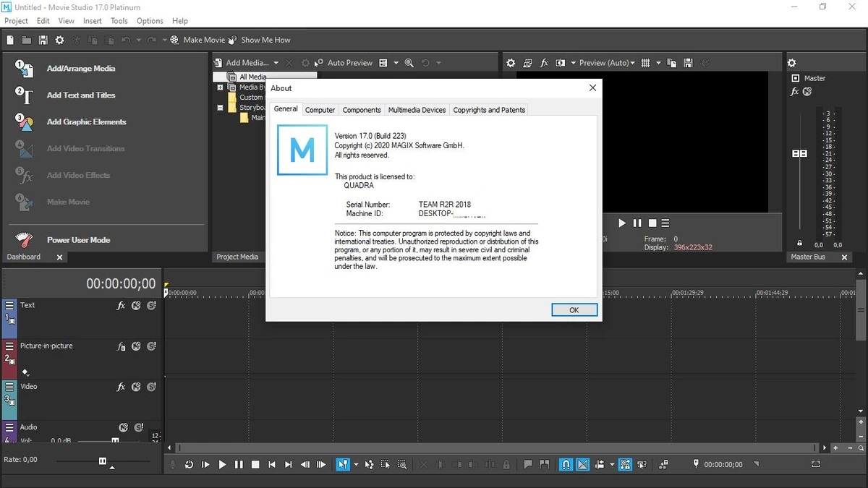Switch to the Components tab in About
The image size is (868, 488).
(362, 110)
